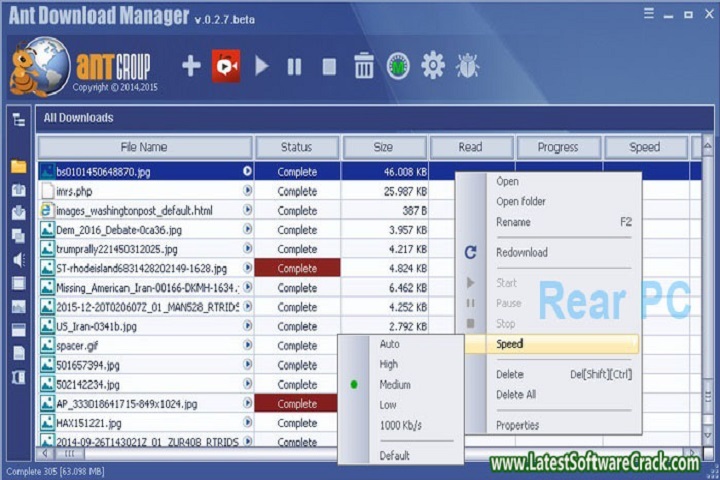The height and width of the screenshot is (480, 720).
Task: Report a bug via beetle icon
Action: pyautogui.click(x=467, y=66)
